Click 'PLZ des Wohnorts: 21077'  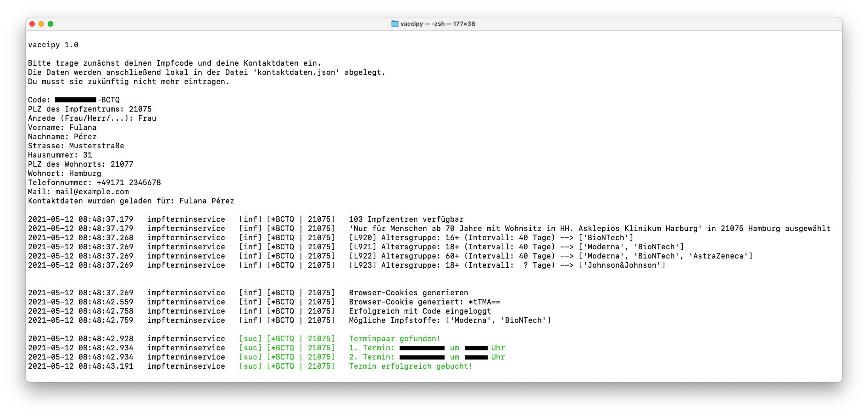point(81,164)
